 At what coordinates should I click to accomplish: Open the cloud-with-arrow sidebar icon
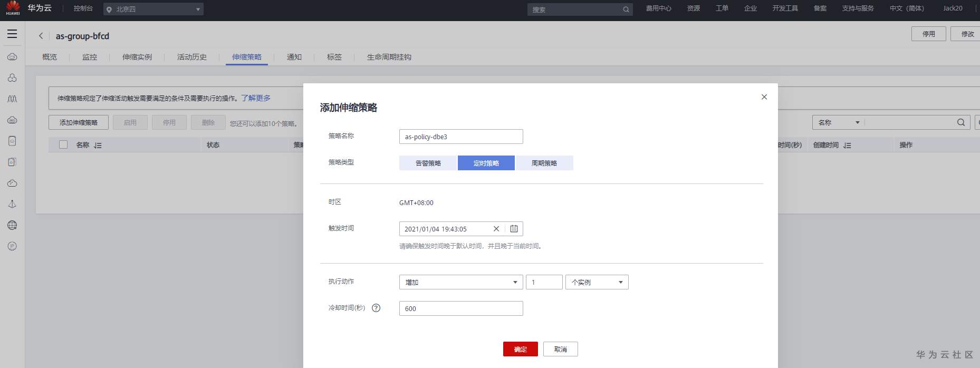coord(12,183)
